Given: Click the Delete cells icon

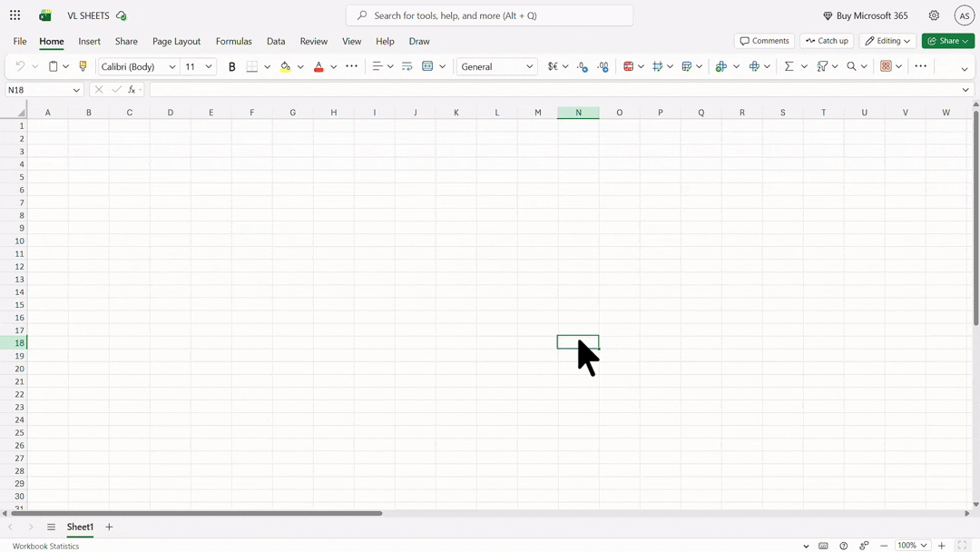Looking at the screenshot, I should [754, 66].
